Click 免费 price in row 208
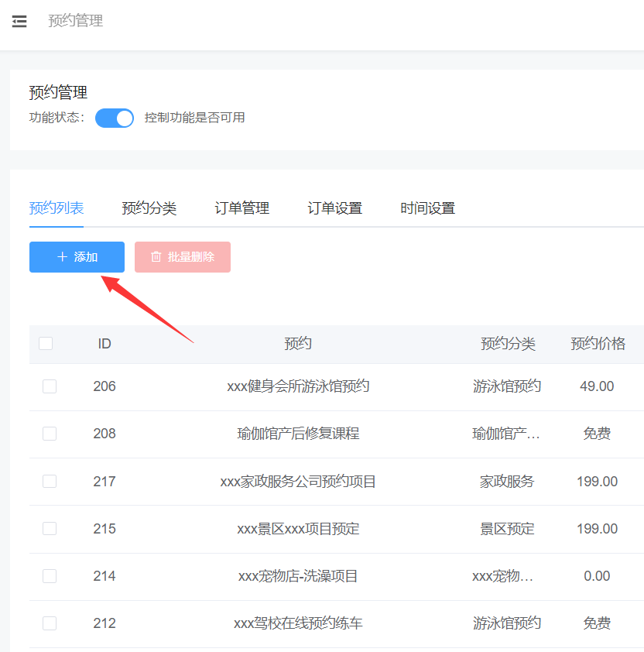Screen dimensions: 644x652 597,434
